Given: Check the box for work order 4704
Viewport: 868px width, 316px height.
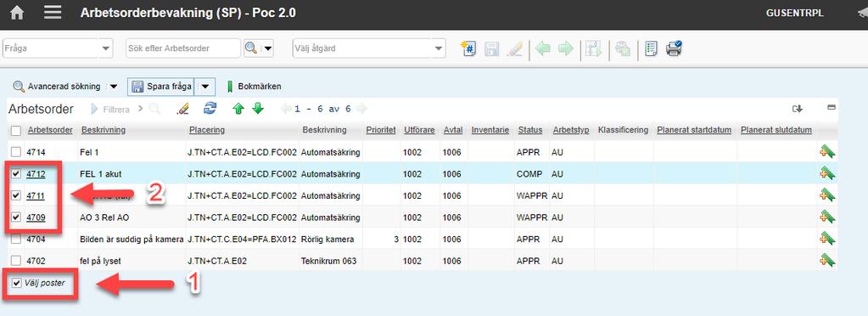Looking at the screenshot, I should click(x=16, y=239).
